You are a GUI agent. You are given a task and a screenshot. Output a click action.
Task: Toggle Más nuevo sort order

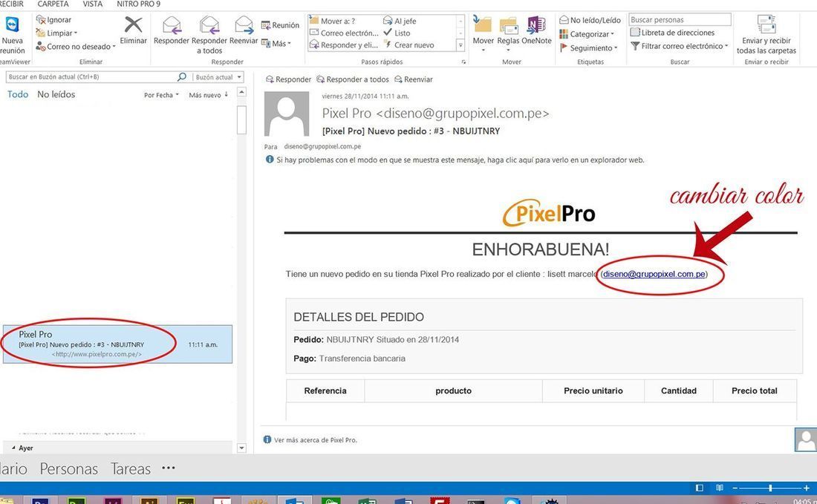209,95
